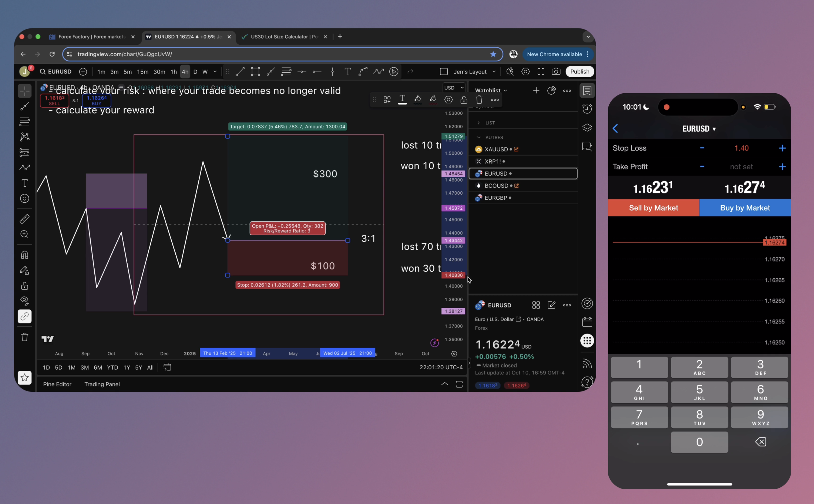
Task: Open the USD currency dropdown
Action: 454,88
